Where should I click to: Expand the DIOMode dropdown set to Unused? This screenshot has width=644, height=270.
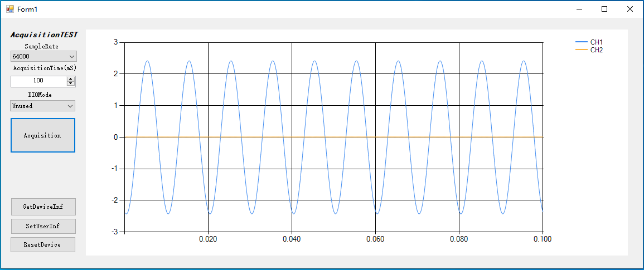coord(42,106)
